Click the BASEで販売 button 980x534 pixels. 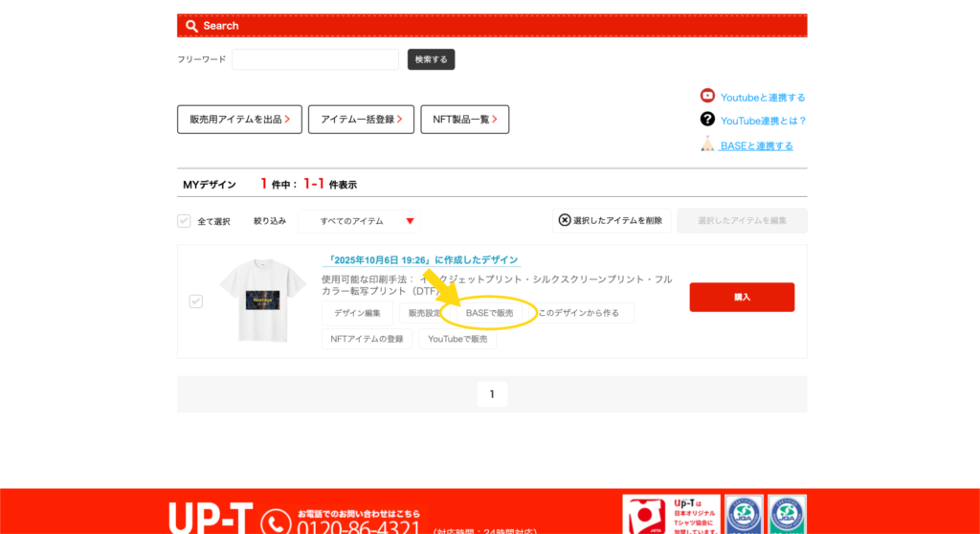[x=489, y=313]
